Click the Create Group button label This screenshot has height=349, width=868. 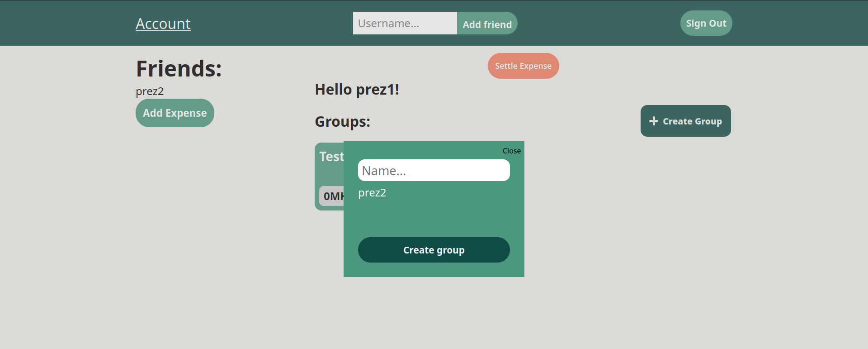(692, 121)
